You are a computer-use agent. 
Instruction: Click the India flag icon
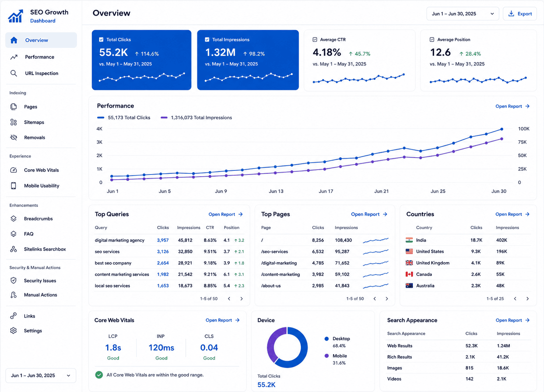[409, 240]
